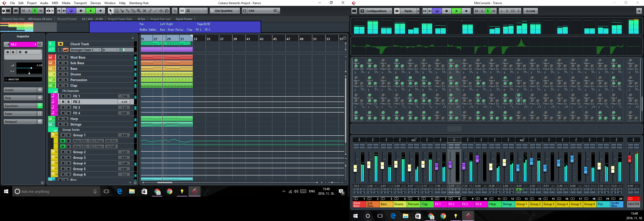Image resolution: width=644 pixels, height=221 pixels.
Task: Click the Racks button in MixConsole
Action: (x=408, y=11)
